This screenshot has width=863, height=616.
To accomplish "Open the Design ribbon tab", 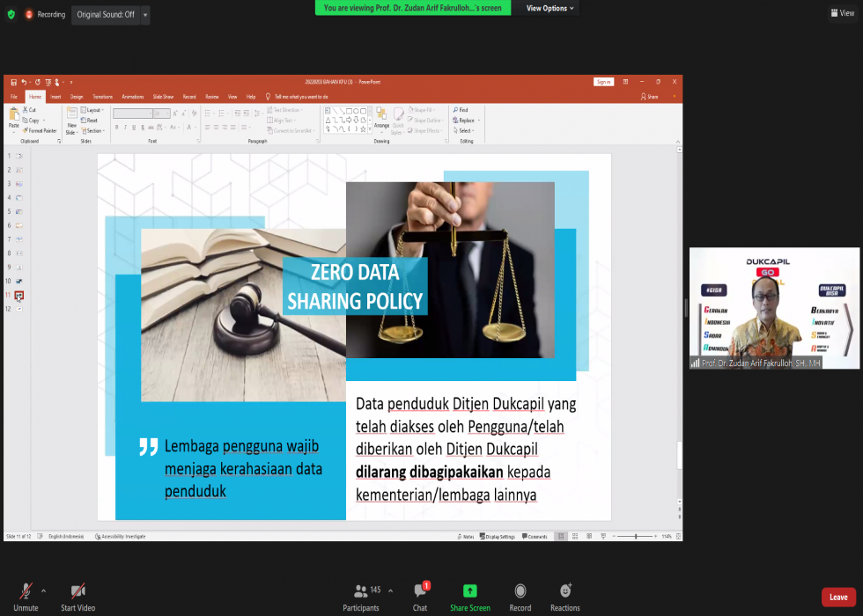I will point(77,97).
